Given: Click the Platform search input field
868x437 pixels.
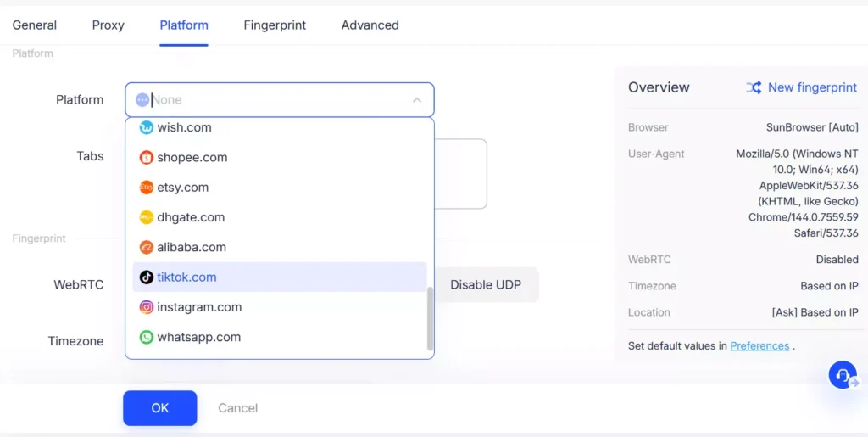Looking at the screenshot, I should (271, 100).
